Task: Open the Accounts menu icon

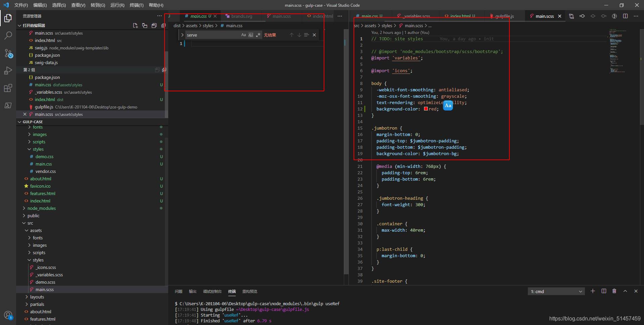Action: (8, 315)
